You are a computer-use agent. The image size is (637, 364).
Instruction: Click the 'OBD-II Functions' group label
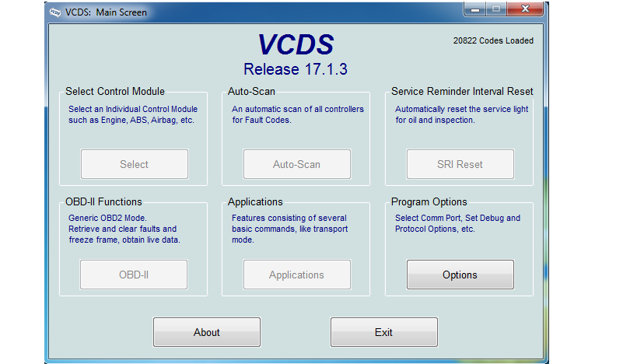coord(103,202)
